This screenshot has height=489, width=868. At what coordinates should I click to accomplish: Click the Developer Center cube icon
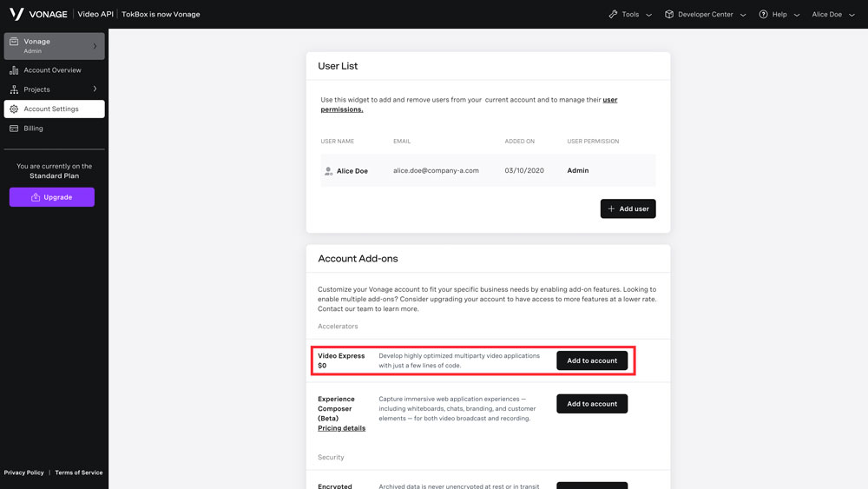pos(669,15)
